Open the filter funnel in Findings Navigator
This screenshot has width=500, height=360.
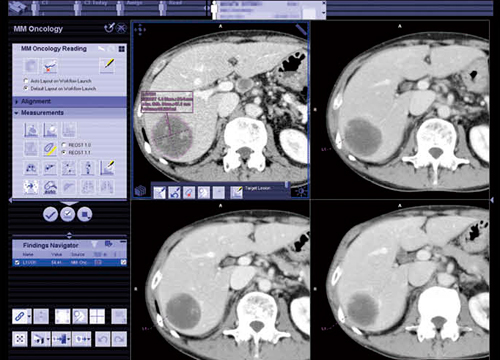(94, 245)
